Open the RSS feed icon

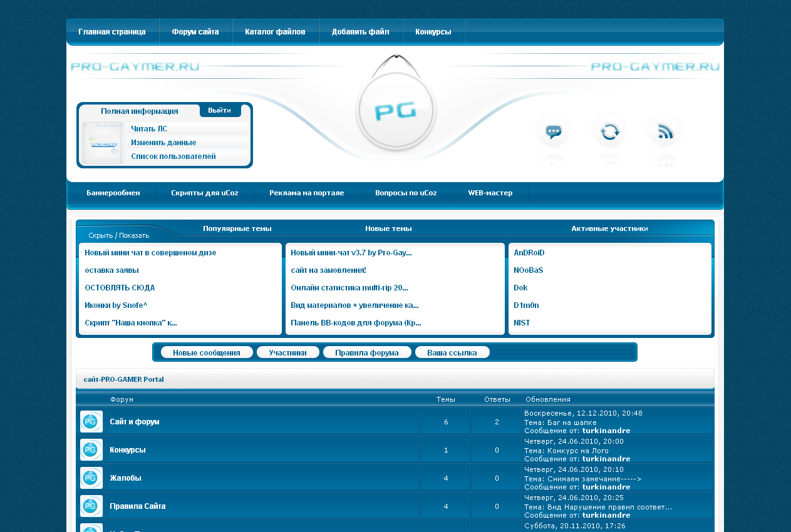[664, 131]
